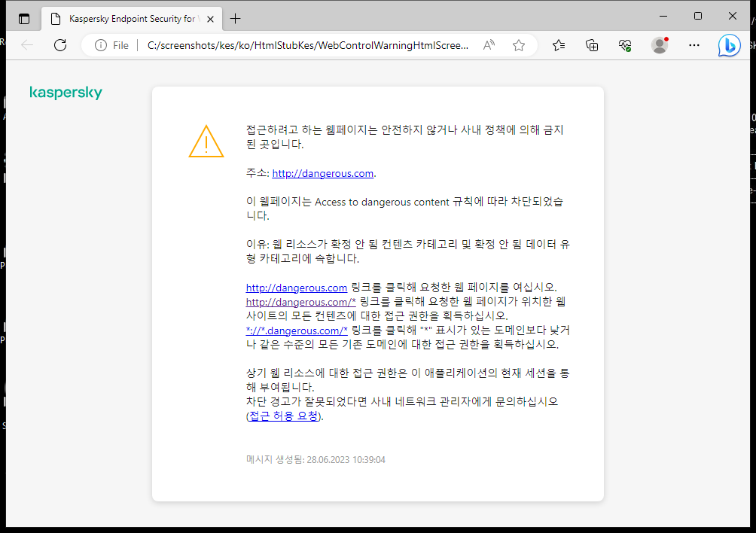
Task: Open Browser Essentials
Action: [x=624, y=45]
